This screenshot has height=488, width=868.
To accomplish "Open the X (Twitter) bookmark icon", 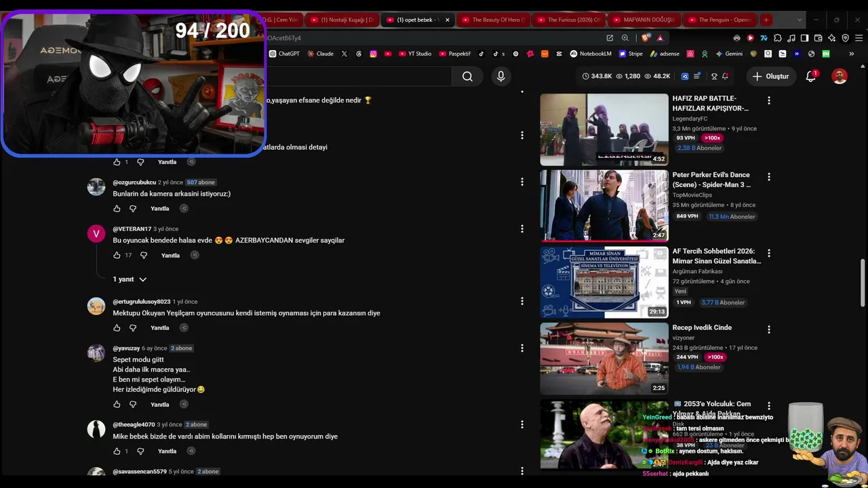I will pyautogui.click(x=344, y=54).
